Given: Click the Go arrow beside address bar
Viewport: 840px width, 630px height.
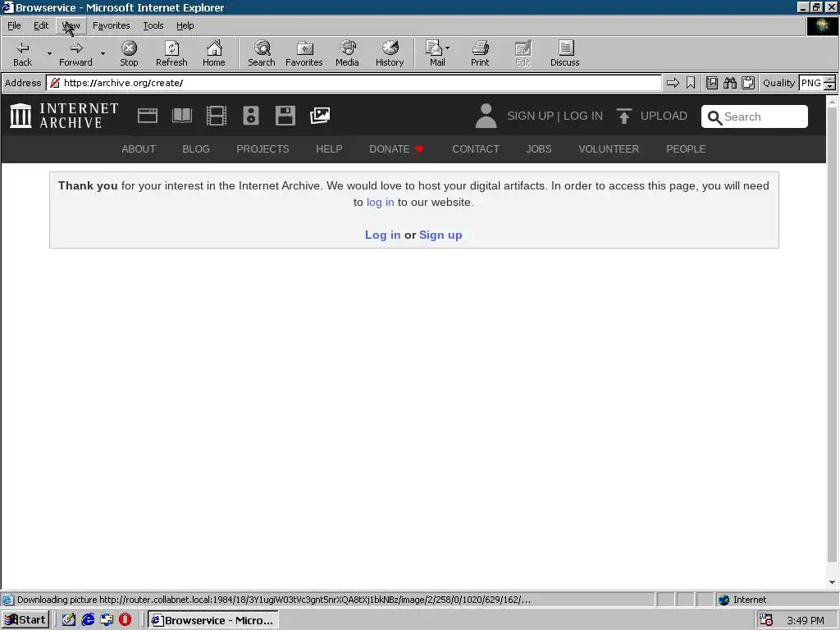Looking at the screenshot, I should click(673, 83).
